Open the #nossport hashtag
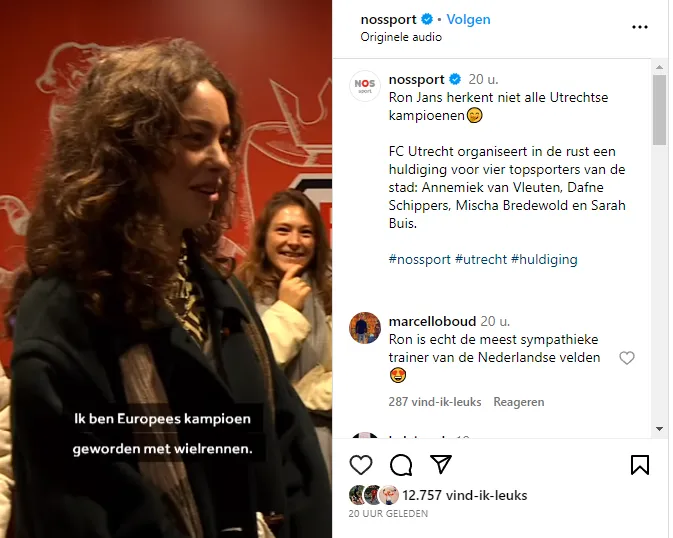The height and width of the screenshot is (538, 673). 419,259
